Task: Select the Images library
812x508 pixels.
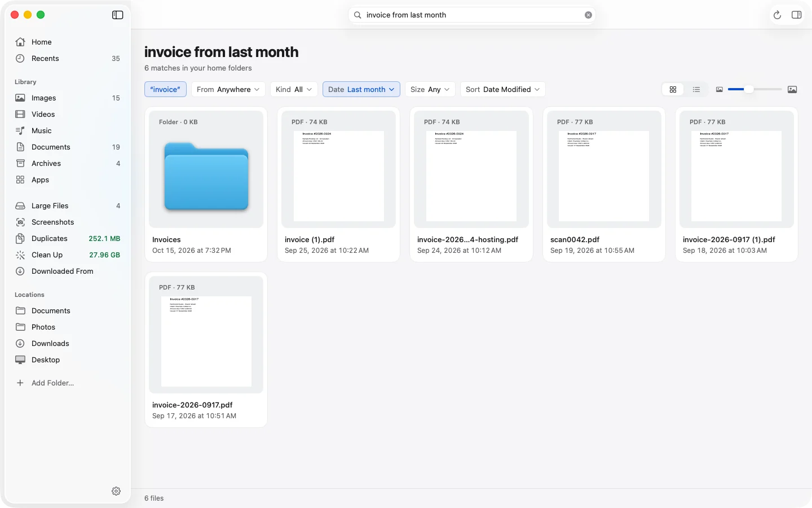Action: [x=68, y=98]
